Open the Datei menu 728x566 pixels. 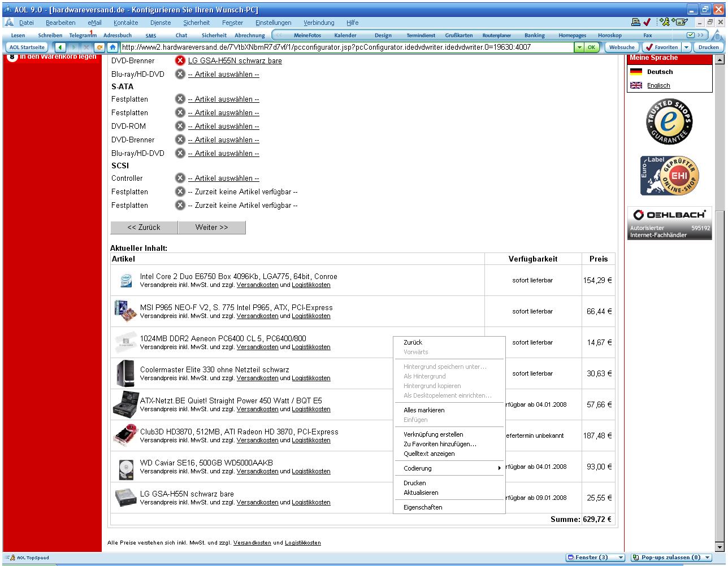(x=26, y=23)
